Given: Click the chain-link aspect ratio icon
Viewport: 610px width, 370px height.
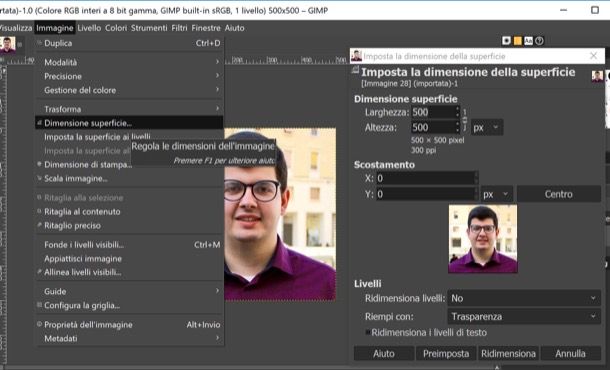Looking at the screenshot, I should 465,120.
